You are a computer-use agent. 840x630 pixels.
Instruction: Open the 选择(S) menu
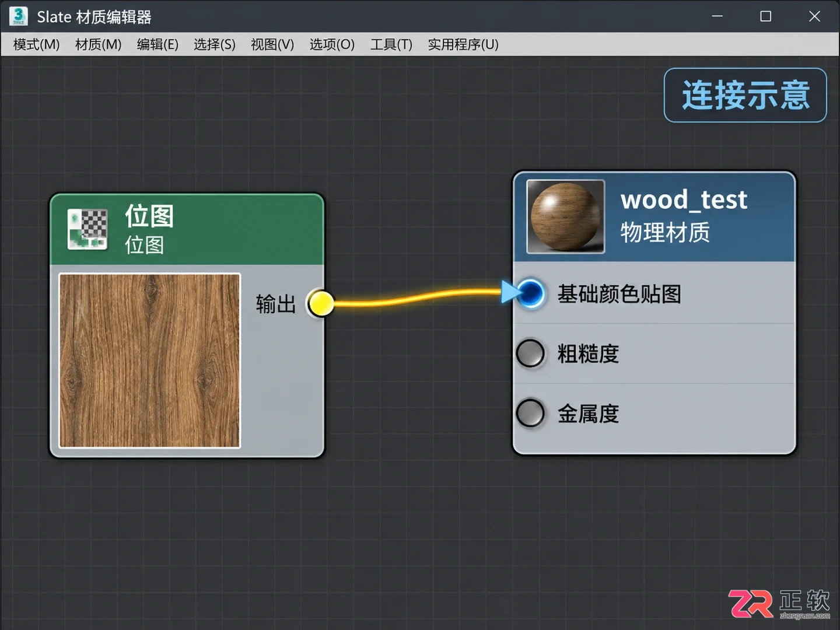coord(215,44)
